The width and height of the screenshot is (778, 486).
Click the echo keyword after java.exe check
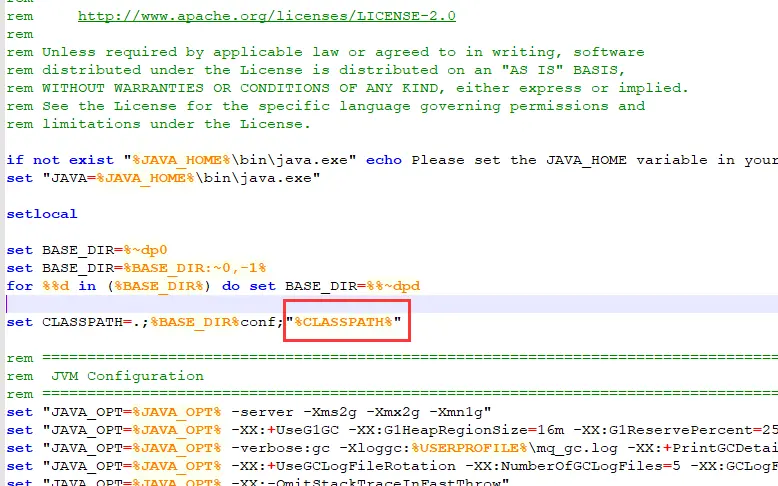pos(384,160)
